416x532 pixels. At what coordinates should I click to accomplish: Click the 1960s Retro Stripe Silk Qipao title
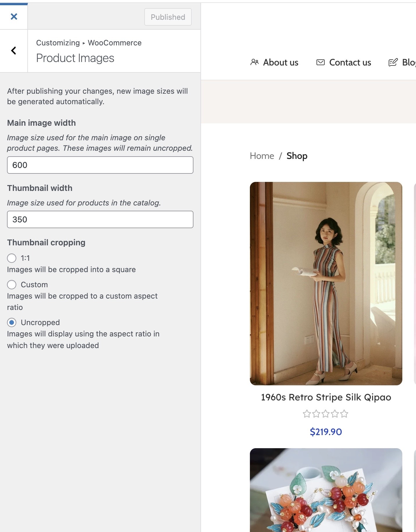(326, 397)
